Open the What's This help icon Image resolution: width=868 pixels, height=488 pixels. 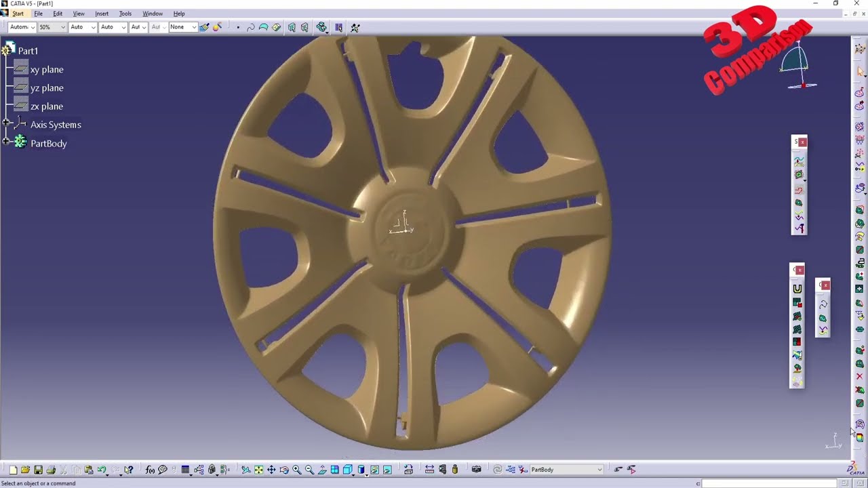click(x=128, y=470)
